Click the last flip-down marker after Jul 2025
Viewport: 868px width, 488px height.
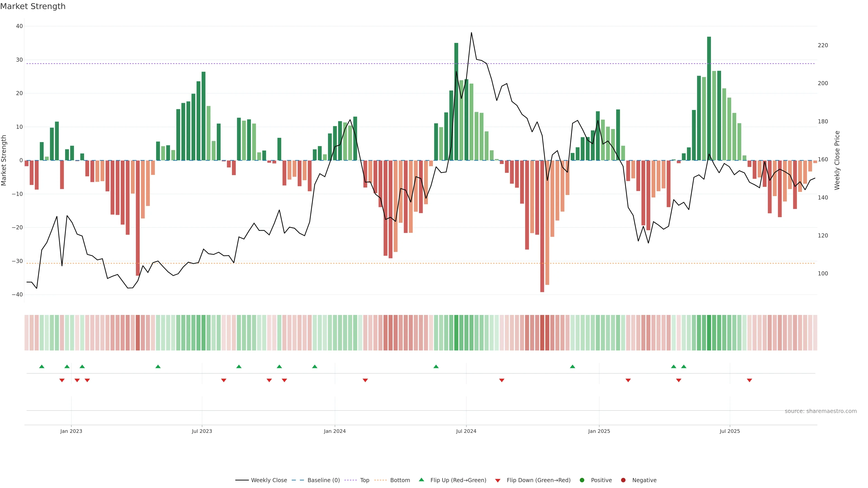pos(749,380)
